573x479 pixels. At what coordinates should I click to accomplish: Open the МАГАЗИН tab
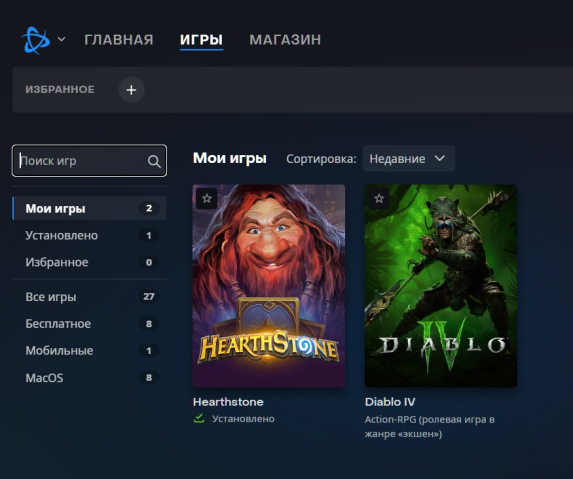(x=285, y=39)
